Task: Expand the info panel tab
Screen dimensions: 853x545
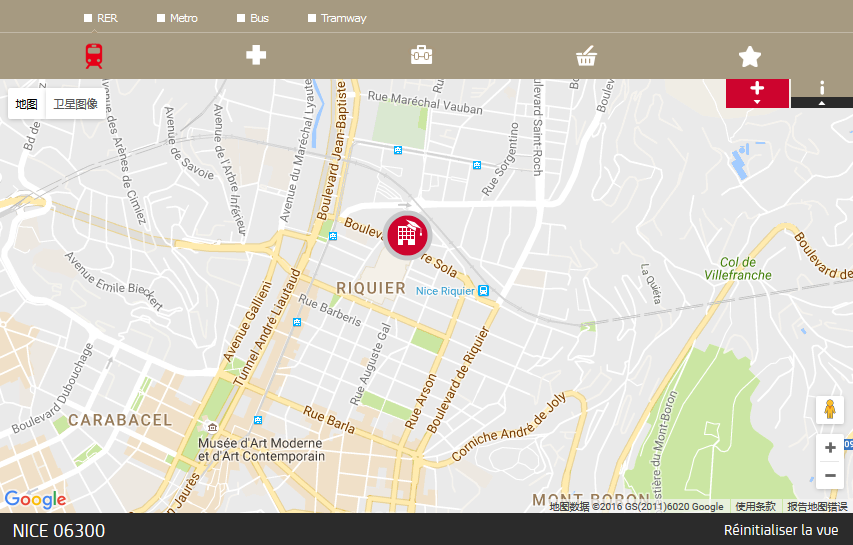Action: [822, 93]
